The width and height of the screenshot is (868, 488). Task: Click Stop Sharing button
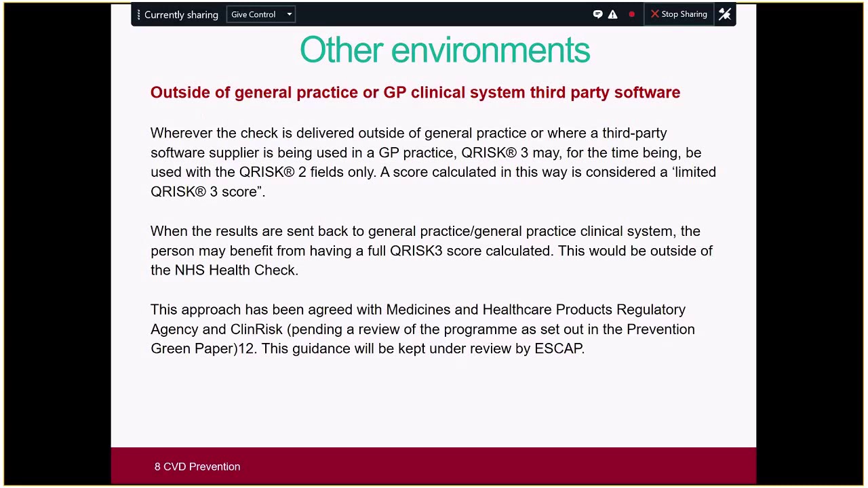click(679, 14)
